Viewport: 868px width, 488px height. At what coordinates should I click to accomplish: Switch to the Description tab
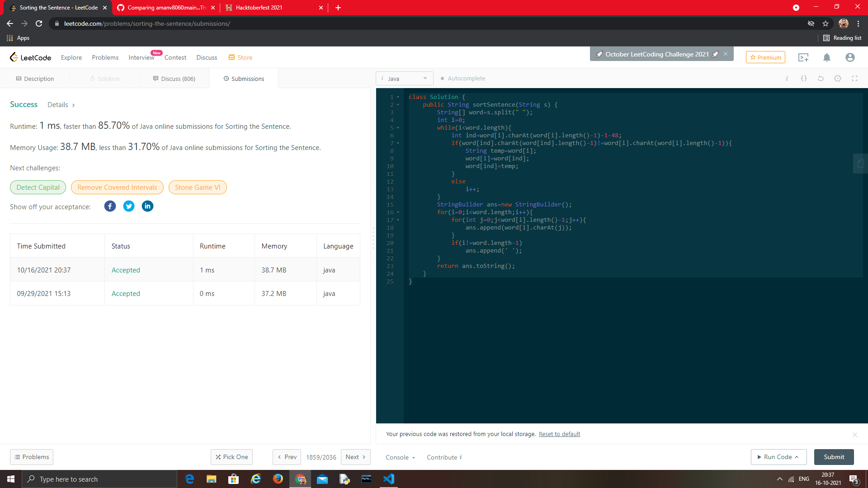(x=35, y=79)
